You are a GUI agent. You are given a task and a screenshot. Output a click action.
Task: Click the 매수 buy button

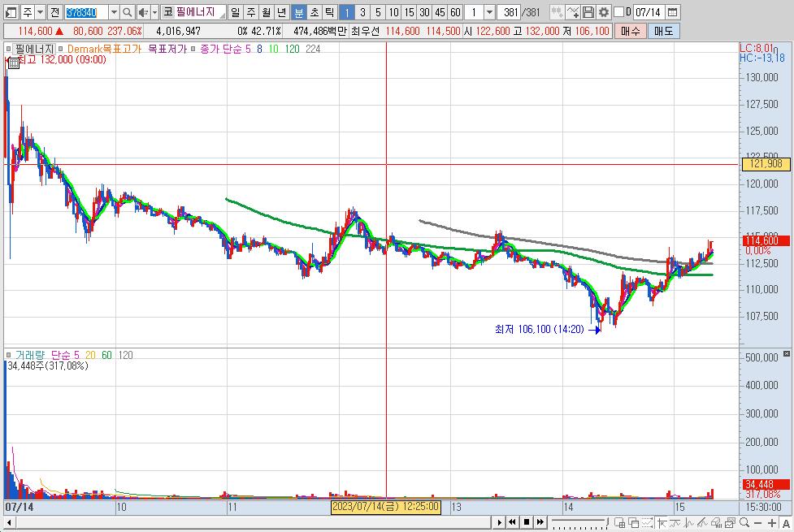631,31
